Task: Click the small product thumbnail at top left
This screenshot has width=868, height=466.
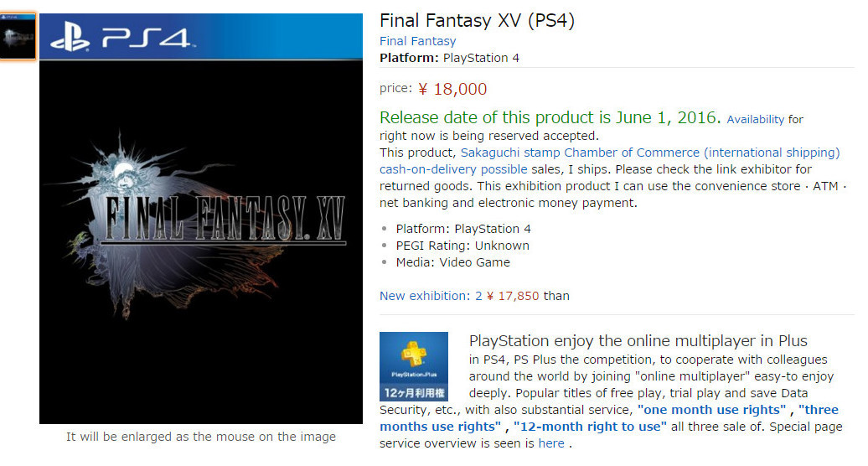Action: [18, 36]
